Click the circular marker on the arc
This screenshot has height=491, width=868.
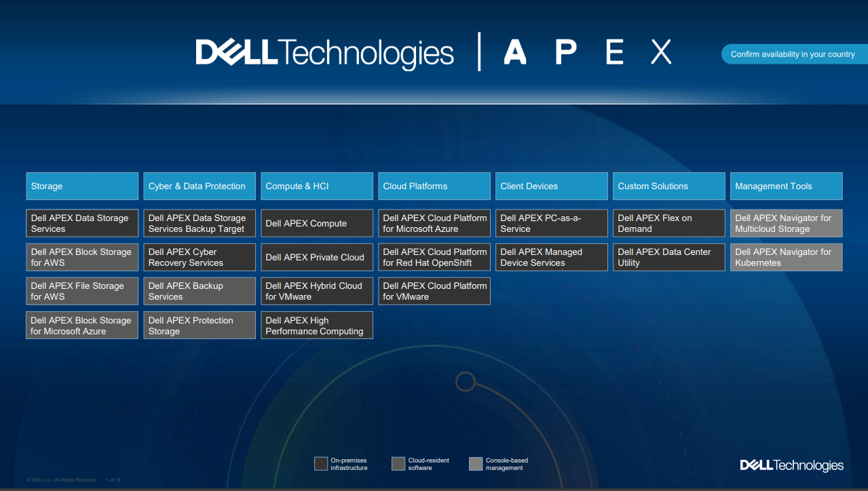click(465, 382)
